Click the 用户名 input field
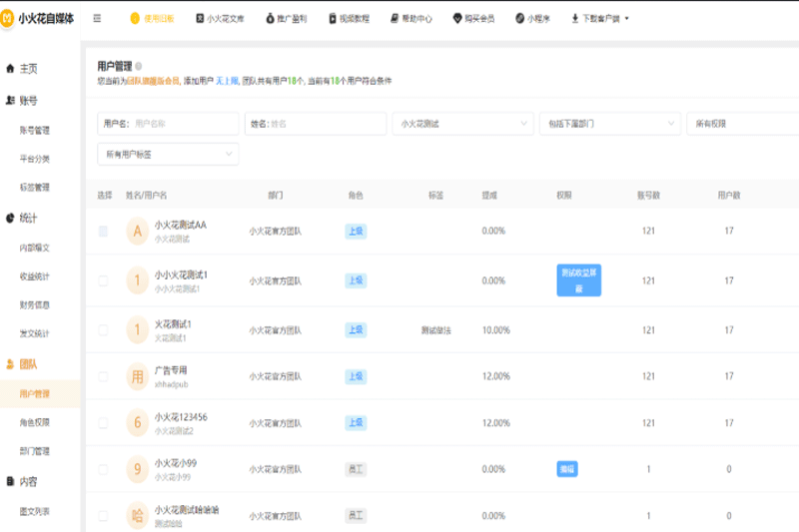 (182, 124)
